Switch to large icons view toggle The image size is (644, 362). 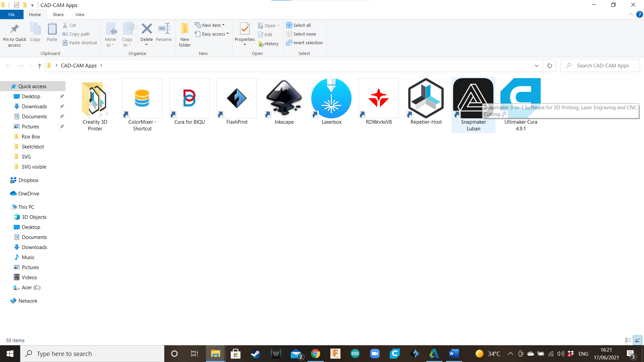tap(638, 340)
